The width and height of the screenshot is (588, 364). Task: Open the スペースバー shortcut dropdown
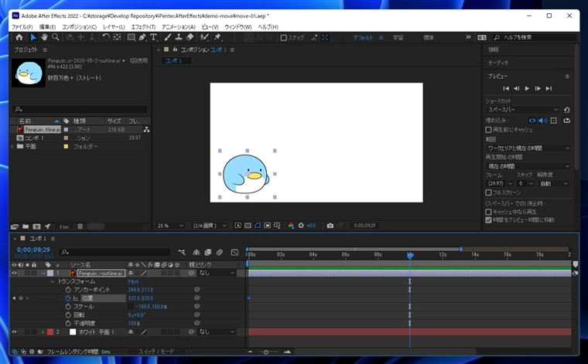coord(523,110)
